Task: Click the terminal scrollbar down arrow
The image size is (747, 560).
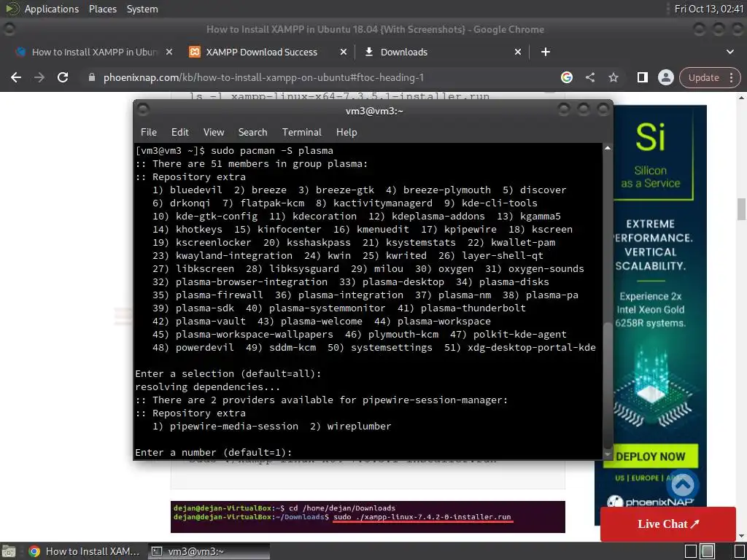Action: (x=608, y=455)
